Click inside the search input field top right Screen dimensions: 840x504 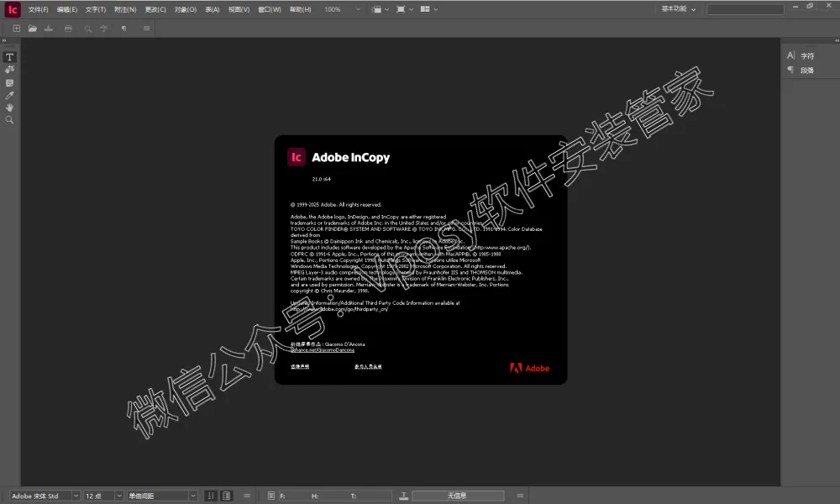point(745,9)
